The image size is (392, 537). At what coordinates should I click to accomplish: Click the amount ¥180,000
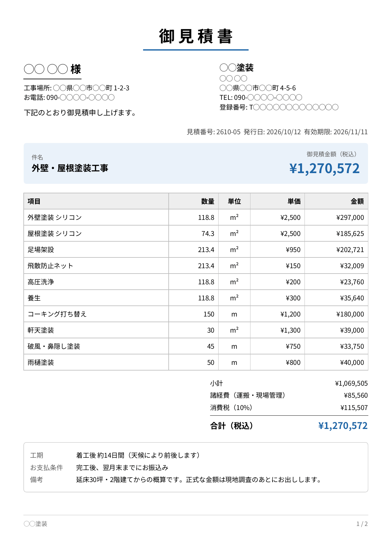point(350,314)
